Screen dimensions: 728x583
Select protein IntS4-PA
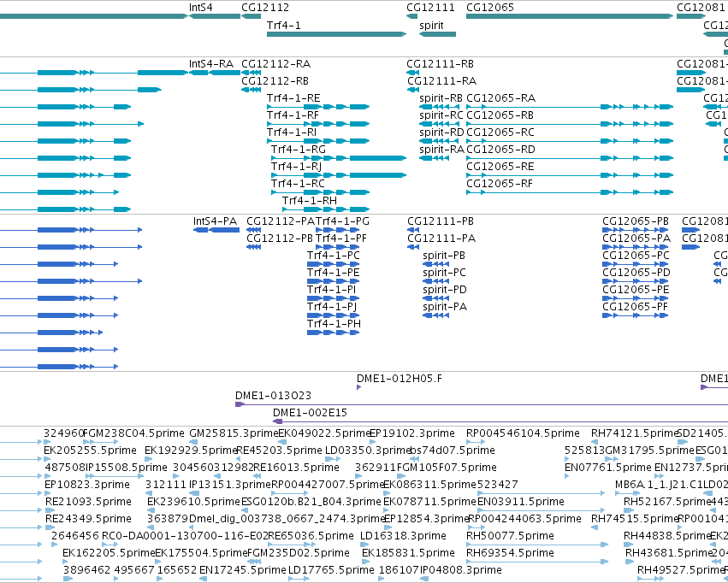click(x=216, y=230)
